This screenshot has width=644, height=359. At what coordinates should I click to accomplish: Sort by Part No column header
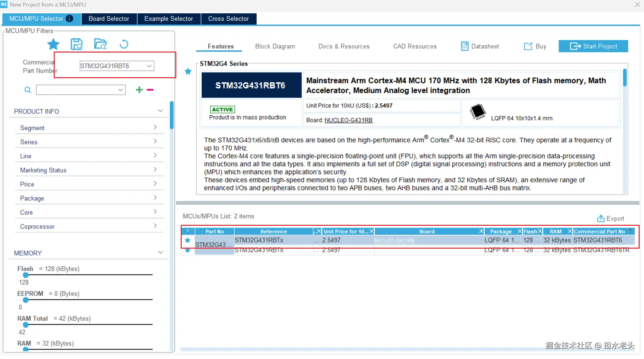[x=214, y=231]
